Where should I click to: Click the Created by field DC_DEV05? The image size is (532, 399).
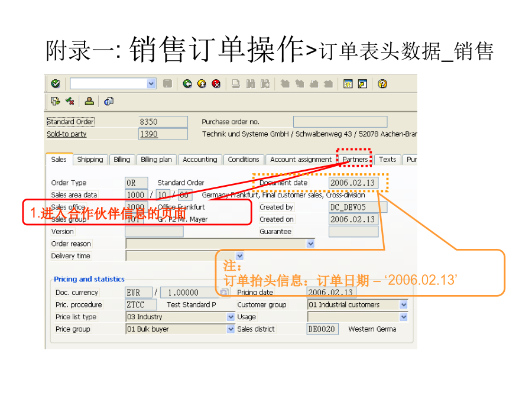pos(358,207)
